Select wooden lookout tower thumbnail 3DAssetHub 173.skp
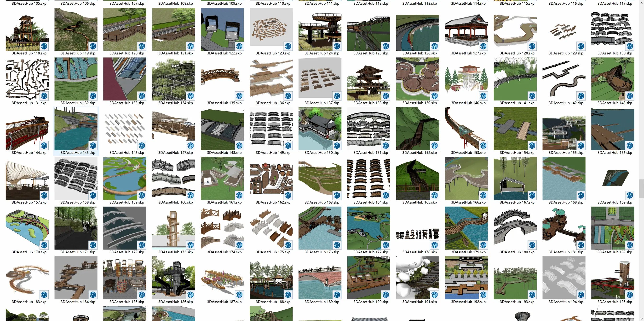The height and width of the screenshot is (321, 644). click(x=173, y=228)
